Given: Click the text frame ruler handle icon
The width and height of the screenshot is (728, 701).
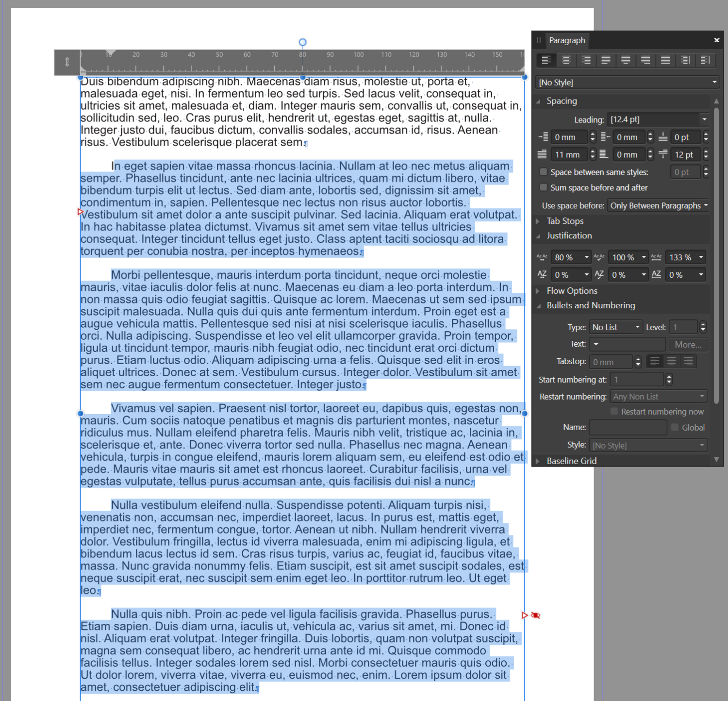Looking at the screenshot, I should tap(67, 62).
